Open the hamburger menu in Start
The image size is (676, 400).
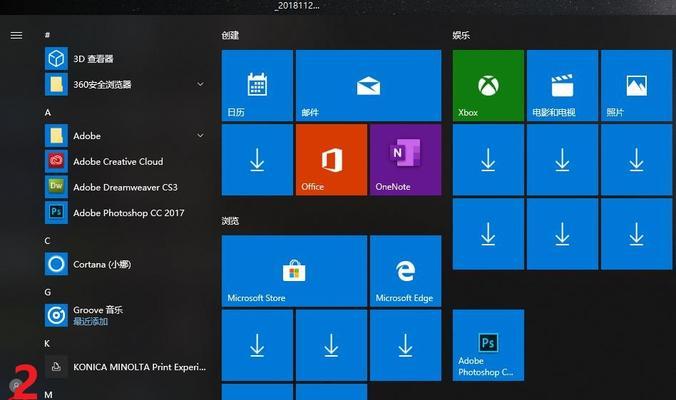pos(16,35)
